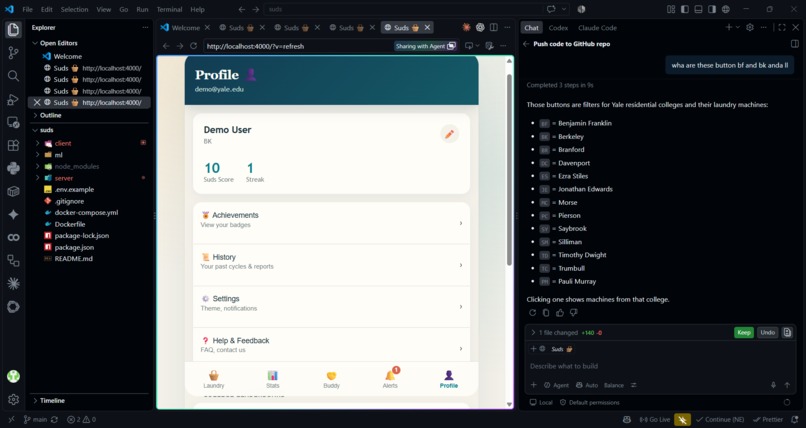Open Run and Debug view
806x428 pixels.
coord(13,99)
